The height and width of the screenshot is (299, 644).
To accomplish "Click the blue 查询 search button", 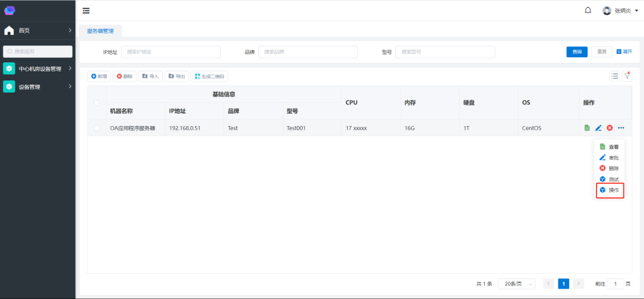I will (577, 52).
